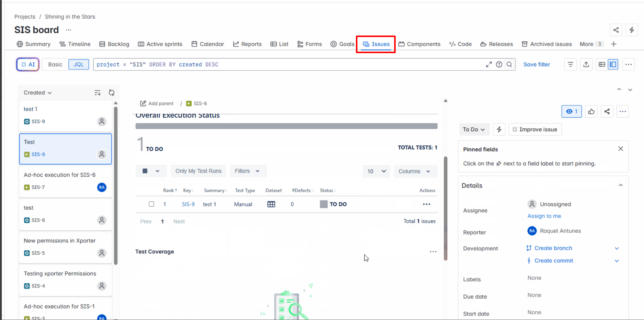This screenshot has height=320, width=644.
Task: Click the share icon beside vote button
Action: [607, 112]
